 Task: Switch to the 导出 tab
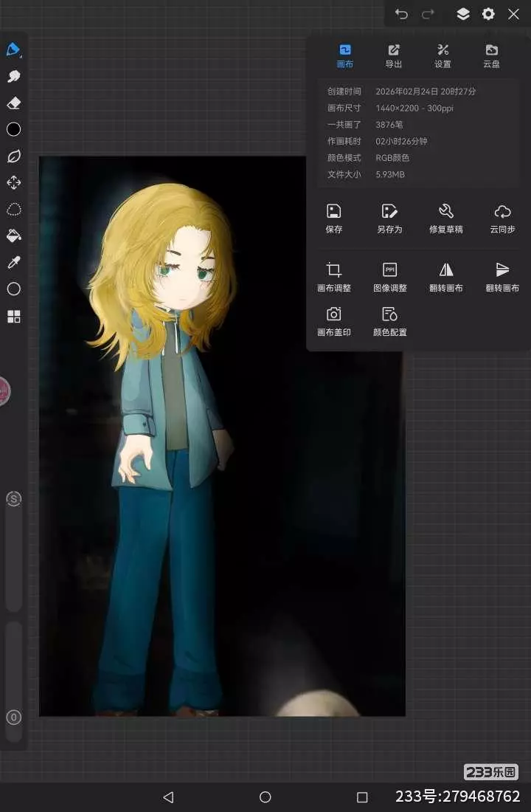[394, 55]
